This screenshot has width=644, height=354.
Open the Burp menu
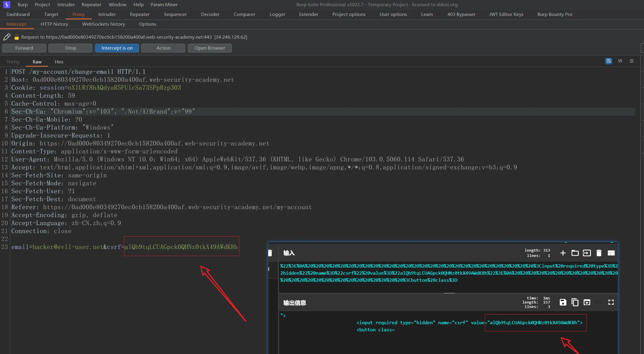[22, 4]
